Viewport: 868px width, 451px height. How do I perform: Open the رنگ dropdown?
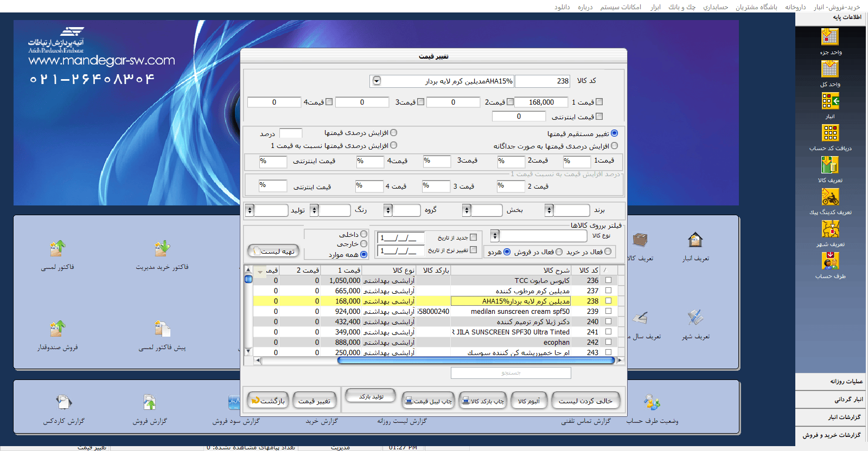[314, 210]
